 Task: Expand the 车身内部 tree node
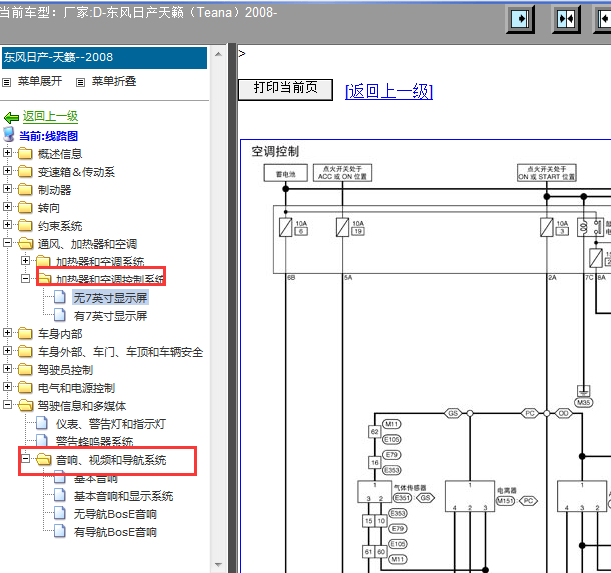coord(7,332)
